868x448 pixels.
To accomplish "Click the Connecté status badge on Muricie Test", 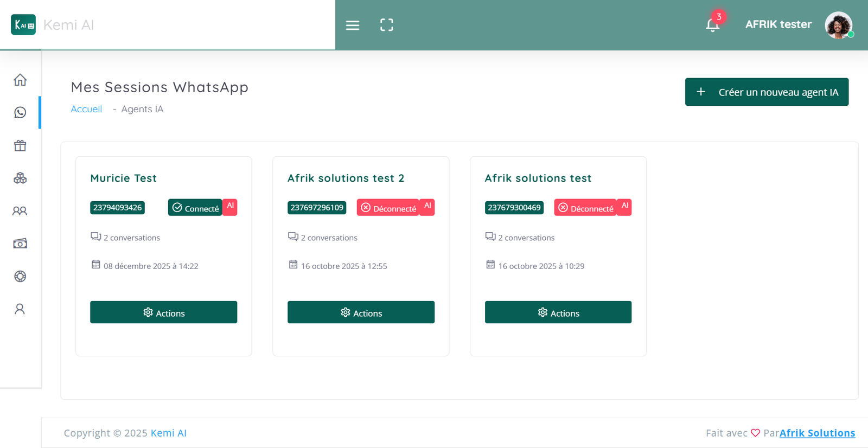I will (195, 208).
